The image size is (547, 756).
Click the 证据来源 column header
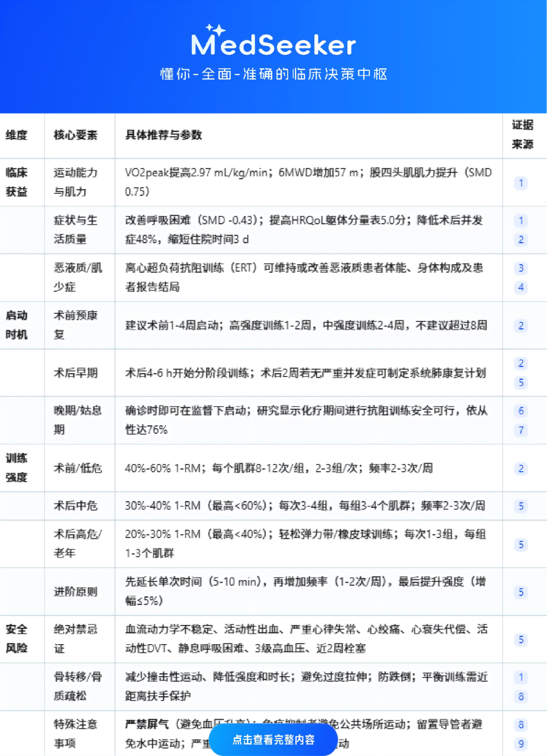(523, 135)
